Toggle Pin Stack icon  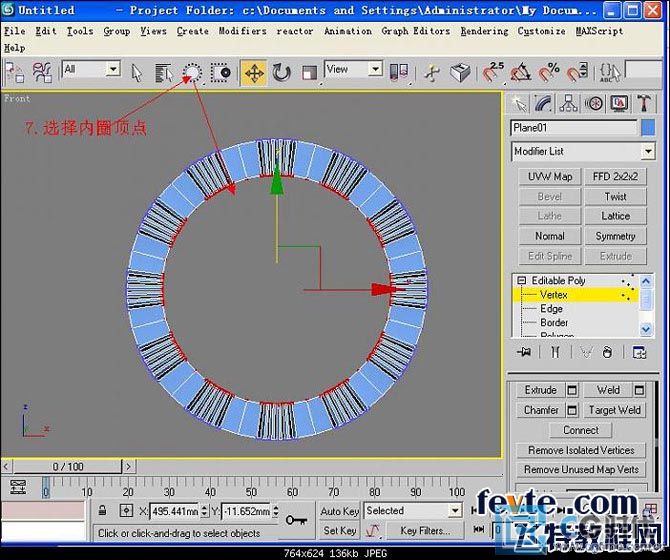click(x=524, y=352)
